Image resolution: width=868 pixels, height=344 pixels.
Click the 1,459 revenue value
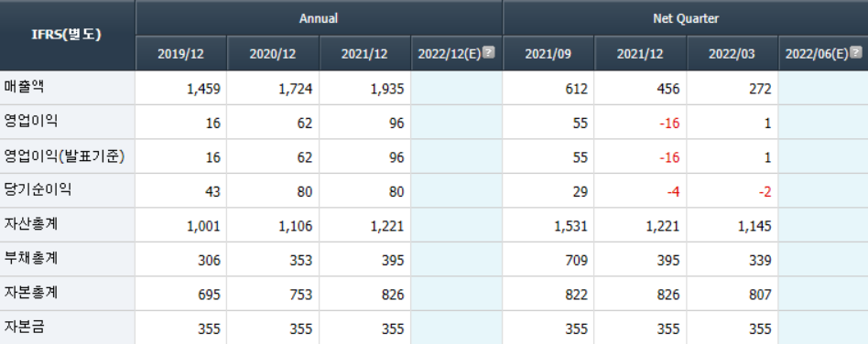coord(204,89)
